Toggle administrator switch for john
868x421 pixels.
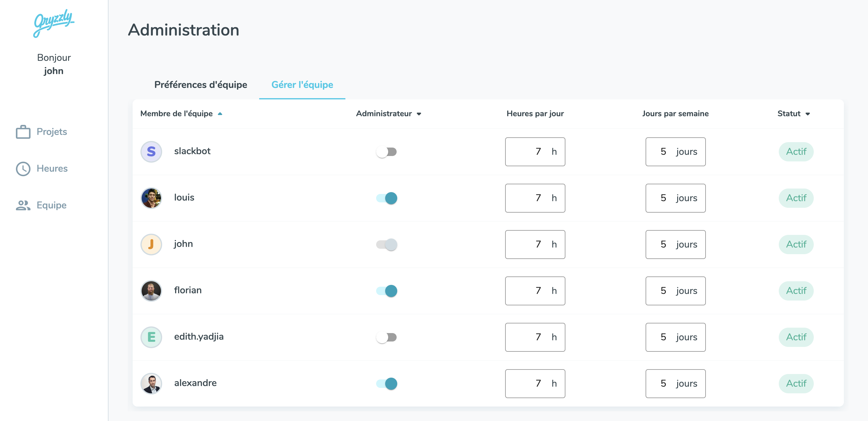(x=386, y=245)
